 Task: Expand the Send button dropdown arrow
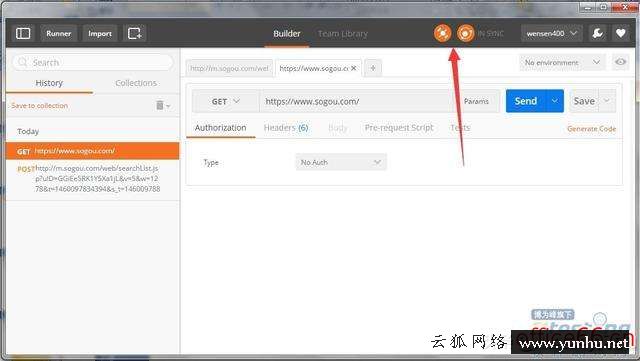(555, 101)
